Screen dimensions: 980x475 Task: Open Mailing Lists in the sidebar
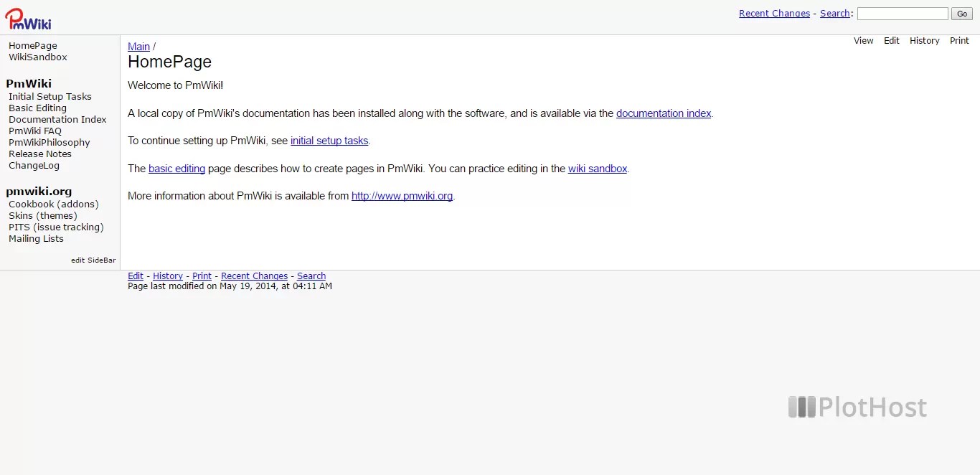pos(36,239)
